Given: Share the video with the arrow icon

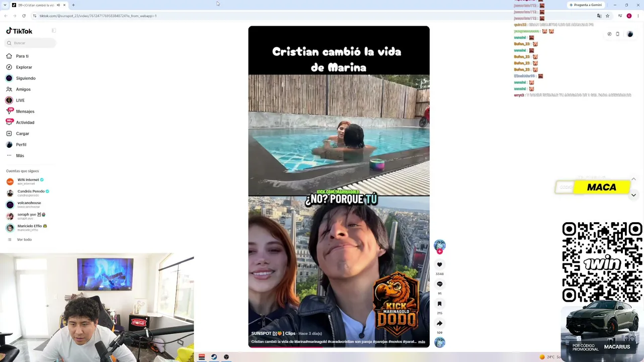Looking at the screenshot, I should pyautogui.click(x=440, y=323).
